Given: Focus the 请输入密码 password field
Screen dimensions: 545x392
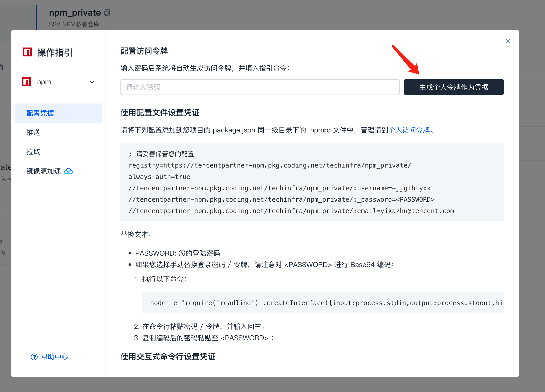Looking at the screenshot, I should coord(260,87).
